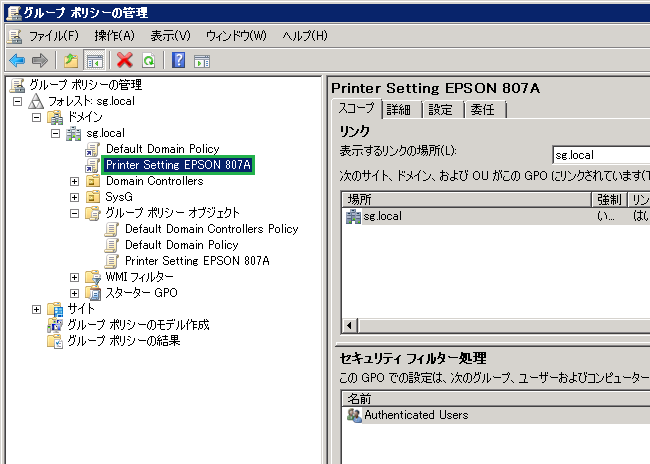Expand the WMI フィルター node
650x464 pixels.
(75, 277)
